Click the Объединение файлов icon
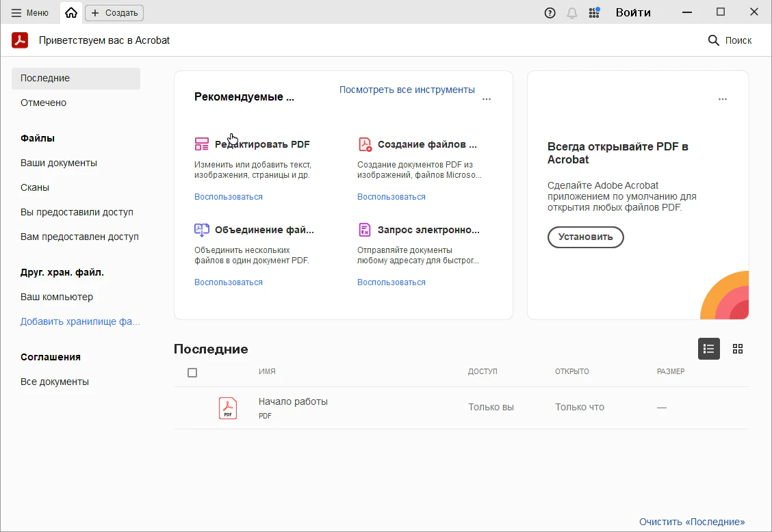Screen dimensions: 772x532 201,230
